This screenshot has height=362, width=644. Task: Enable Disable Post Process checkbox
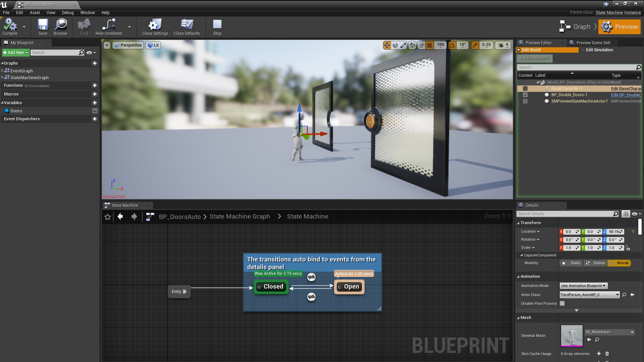[562, 303]
